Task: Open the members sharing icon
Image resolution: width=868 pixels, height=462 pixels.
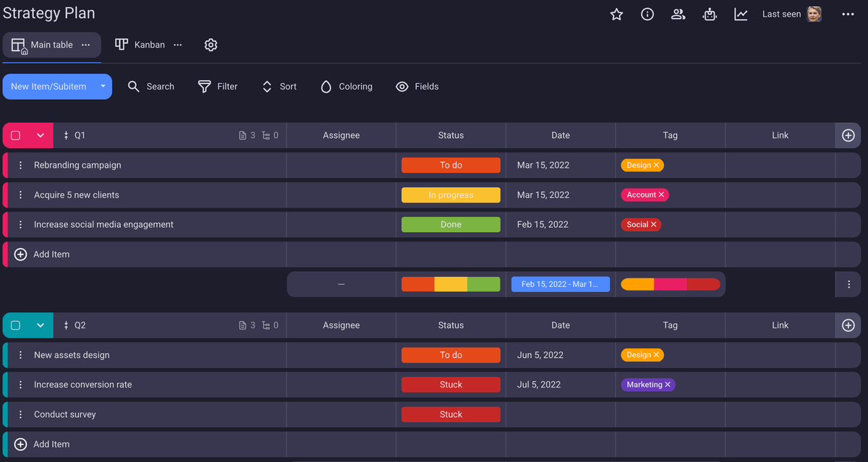Action: click(x=678, y=14)
